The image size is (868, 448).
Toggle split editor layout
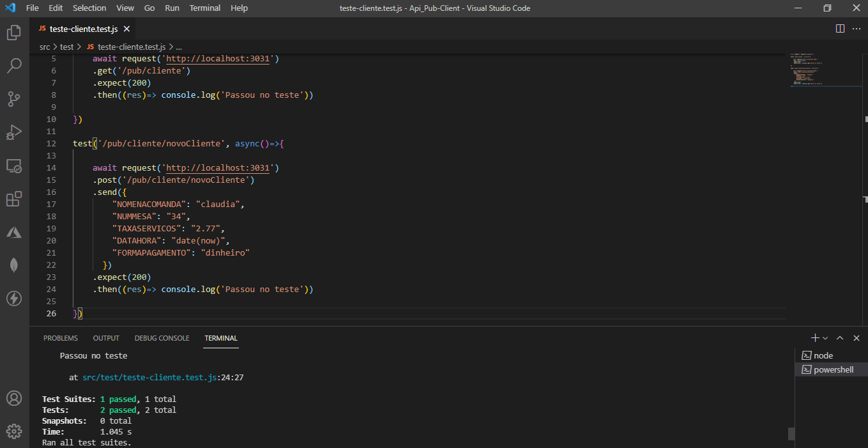coord(839,28)
